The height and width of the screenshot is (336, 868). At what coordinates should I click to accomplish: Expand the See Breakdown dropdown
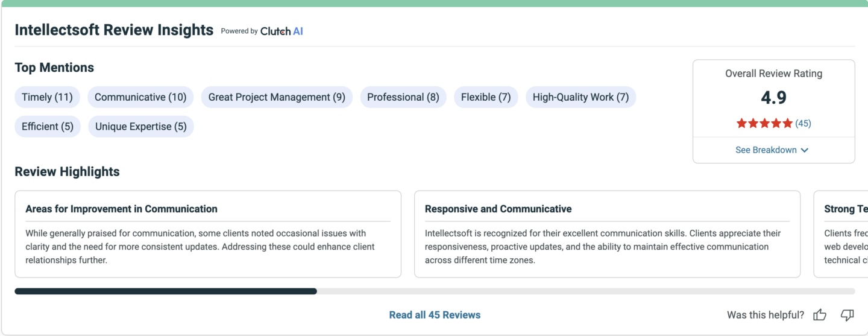(772, 150)
